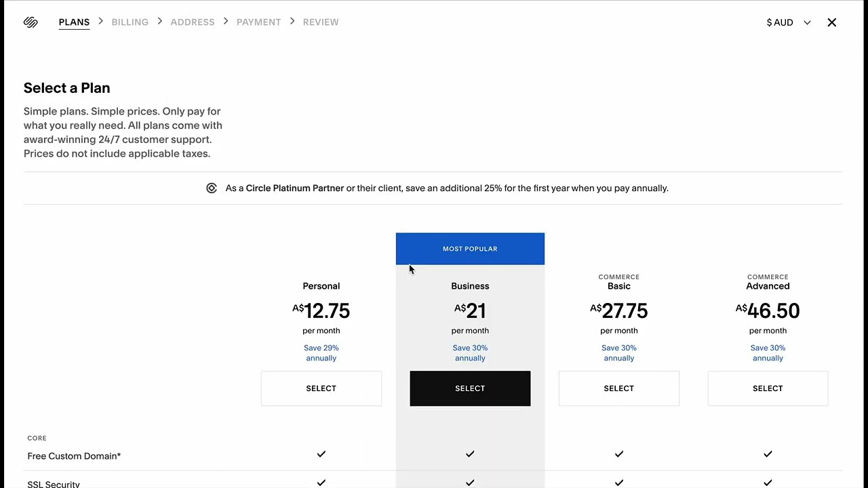868x488 pixels.
Task: Click Free Custom Domain checkmark for Personal
Action: click(321, 454)
